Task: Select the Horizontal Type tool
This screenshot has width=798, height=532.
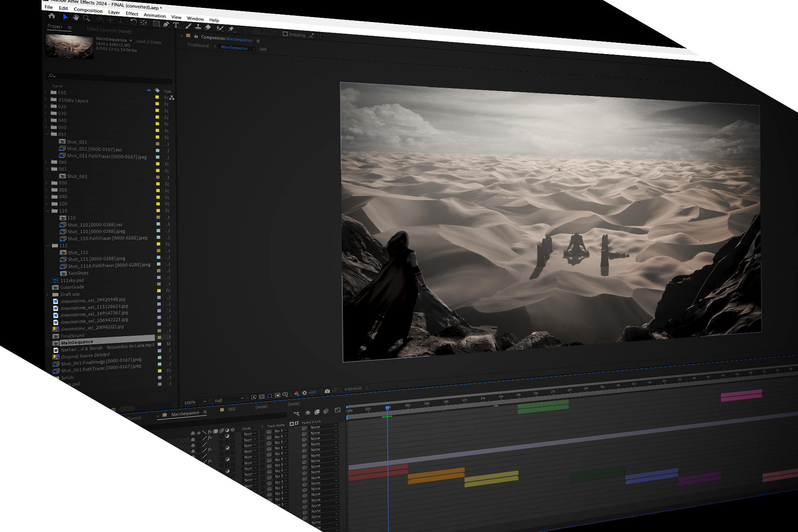Action: 176,25
